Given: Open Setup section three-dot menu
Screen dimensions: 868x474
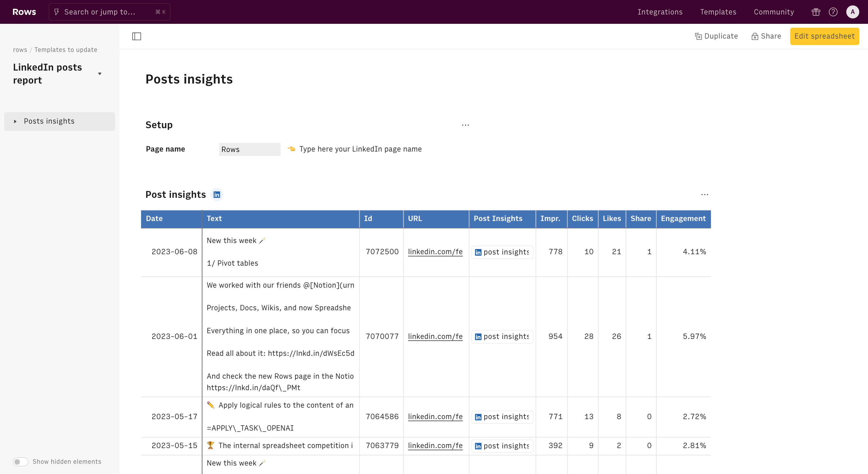Looking at the screenshot, I should (465, 125).
